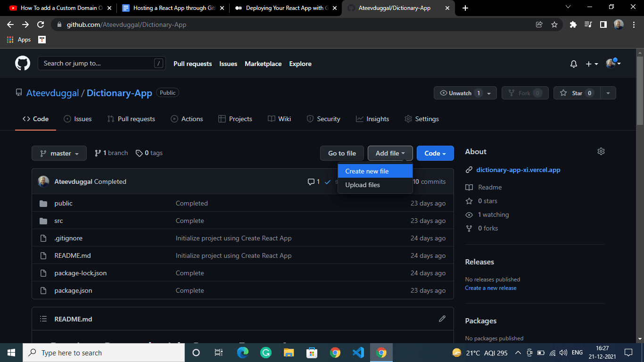This screenshot has height=362, width=644.
Task: Open File Explorer from taskbar
Action: 289,353
